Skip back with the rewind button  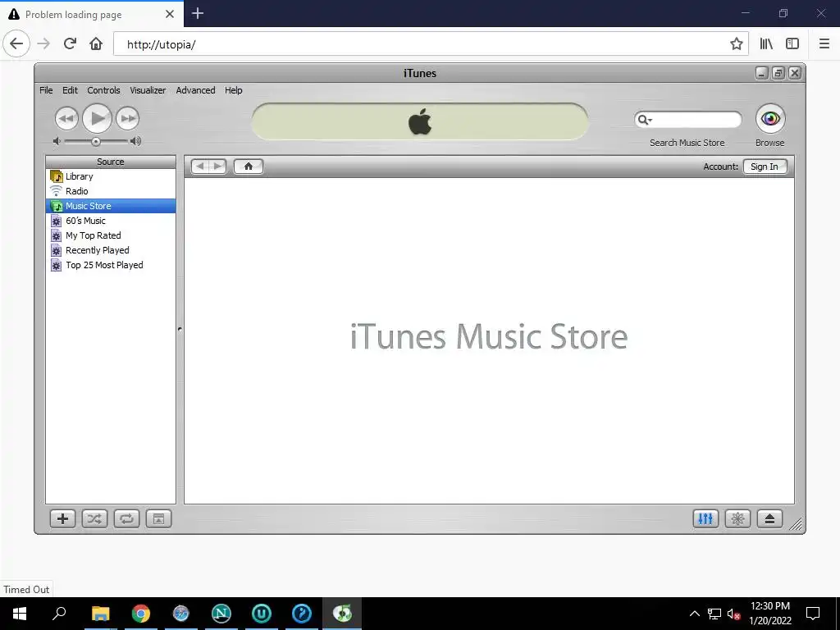[x=66, y=118]
